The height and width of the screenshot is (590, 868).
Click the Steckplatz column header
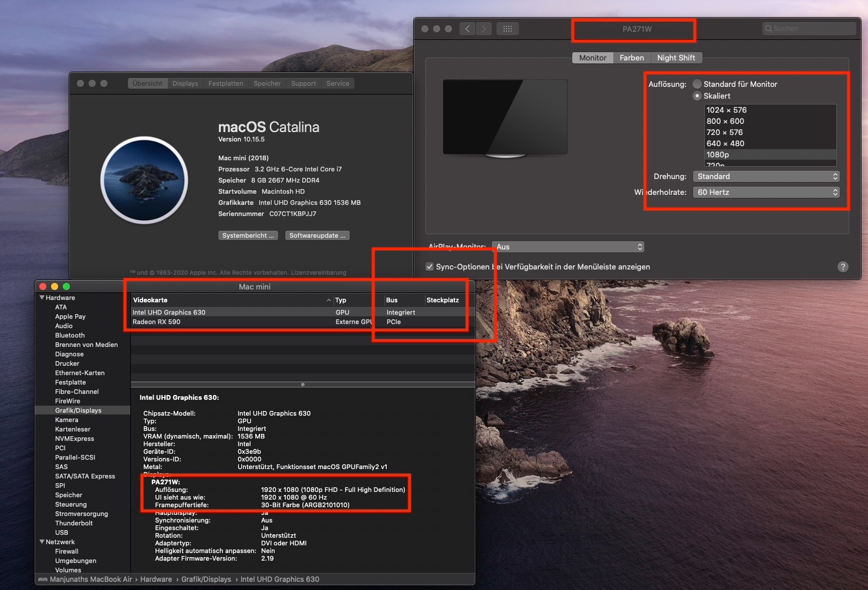(449, 300)
